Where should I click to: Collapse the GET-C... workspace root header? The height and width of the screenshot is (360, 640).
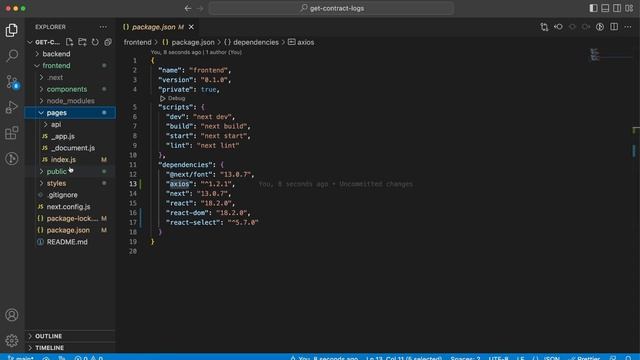[44, 42]
